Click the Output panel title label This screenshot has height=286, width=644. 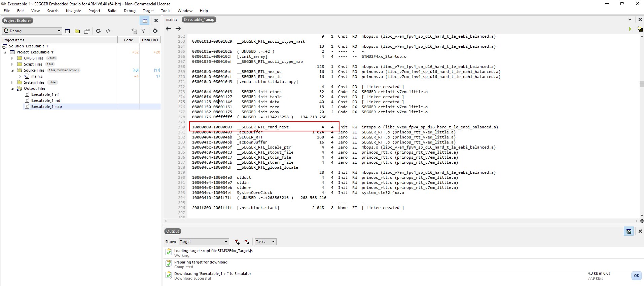[173, 231]
